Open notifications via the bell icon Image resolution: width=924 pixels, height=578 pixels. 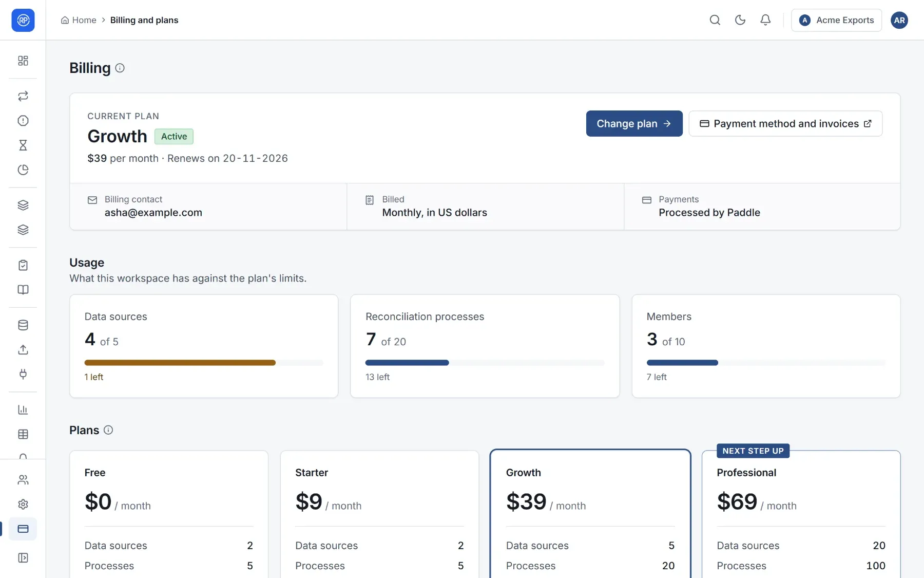coord(765,20)
